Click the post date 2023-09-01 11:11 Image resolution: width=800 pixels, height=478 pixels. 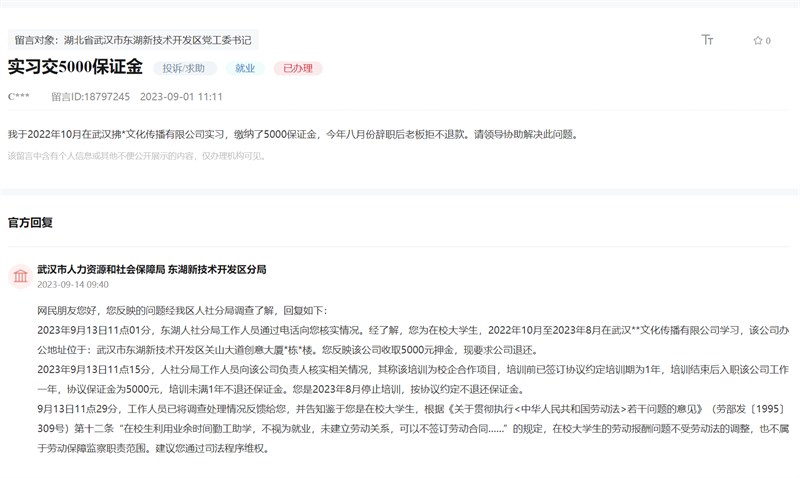coord(181,97)
